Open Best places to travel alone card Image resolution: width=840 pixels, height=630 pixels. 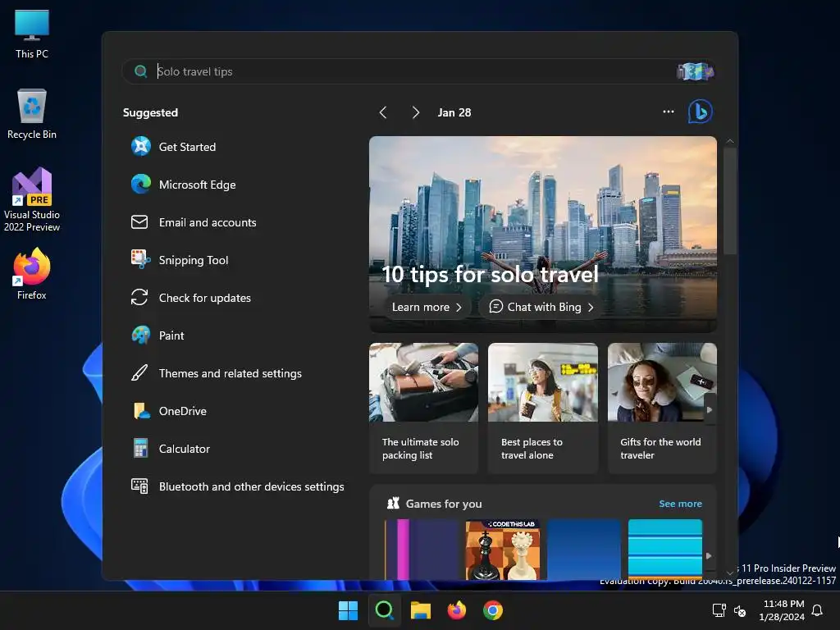coord(543,409)
